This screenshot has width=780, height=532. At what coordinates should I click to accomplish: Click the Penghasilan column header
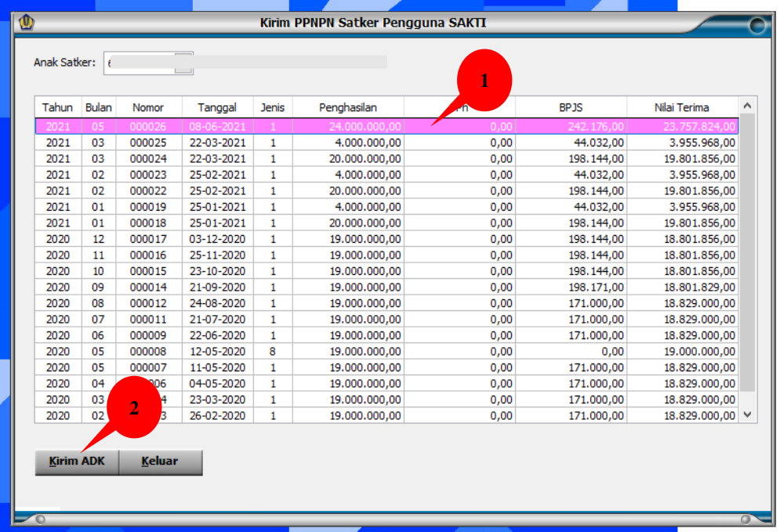pyautogui.click(x=348, y=107)
